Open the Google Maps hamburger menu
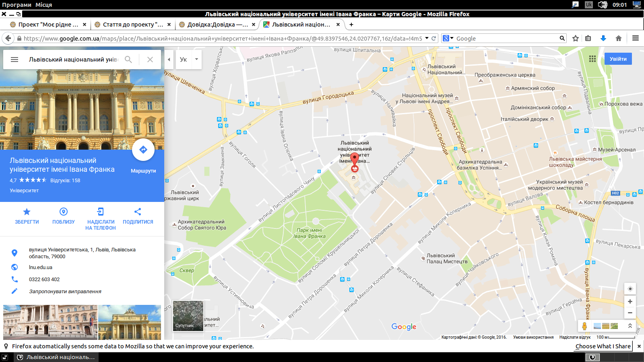644x362 pixels. 14,60
